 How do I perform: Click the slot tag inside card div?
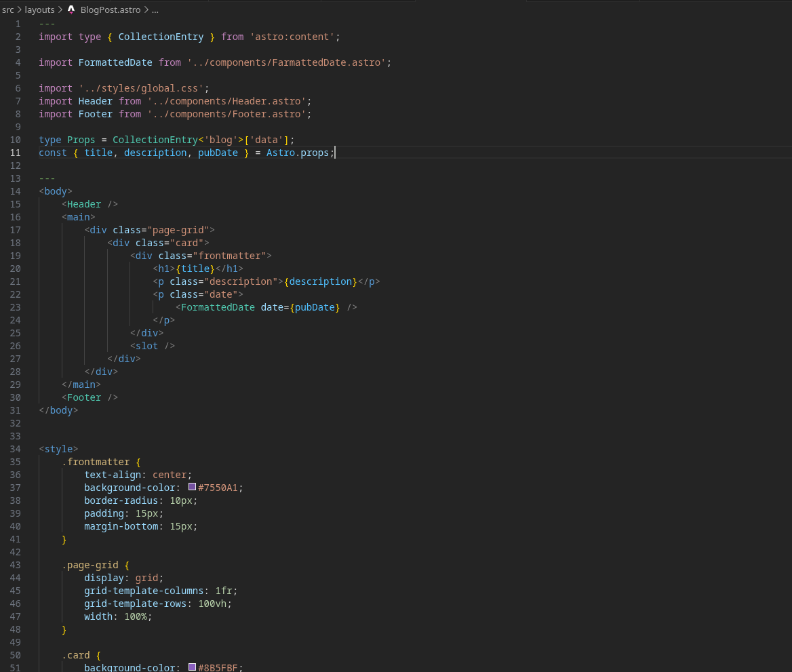pyautogui.click(x=146, y=346)
